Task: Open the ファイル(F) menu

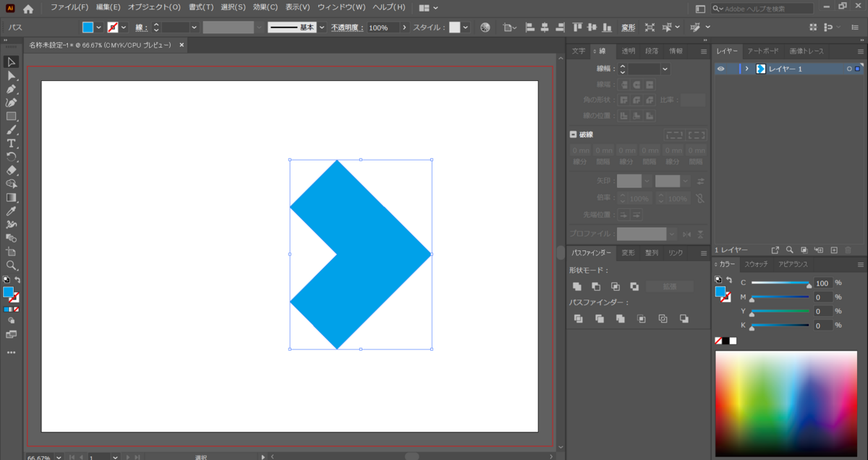Action: (x=69, y=7)
